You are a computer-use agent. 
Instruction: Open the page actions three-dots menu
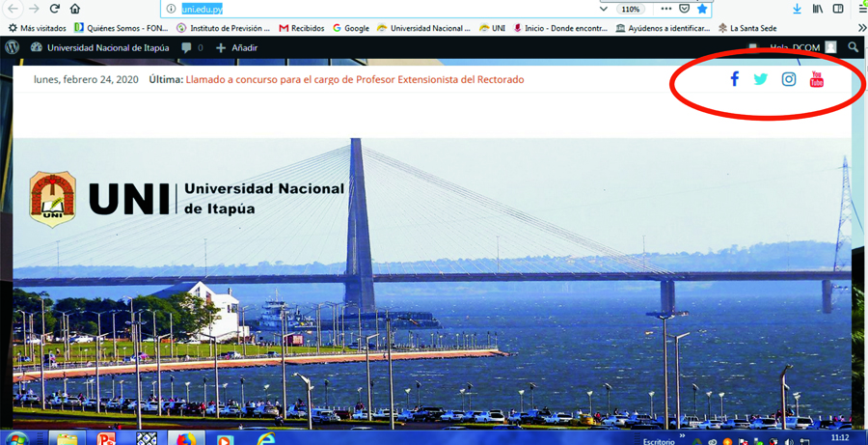tap(665, 9)
